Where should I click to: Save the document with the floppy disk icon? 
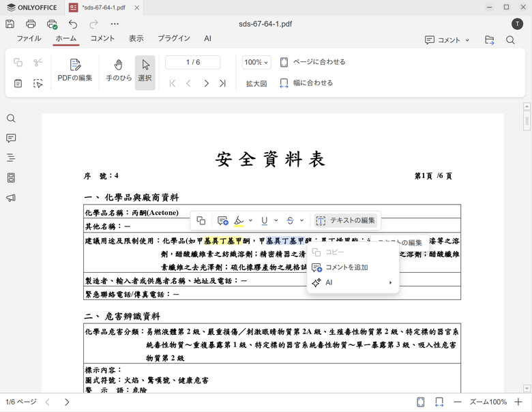(x=10, y=24)
